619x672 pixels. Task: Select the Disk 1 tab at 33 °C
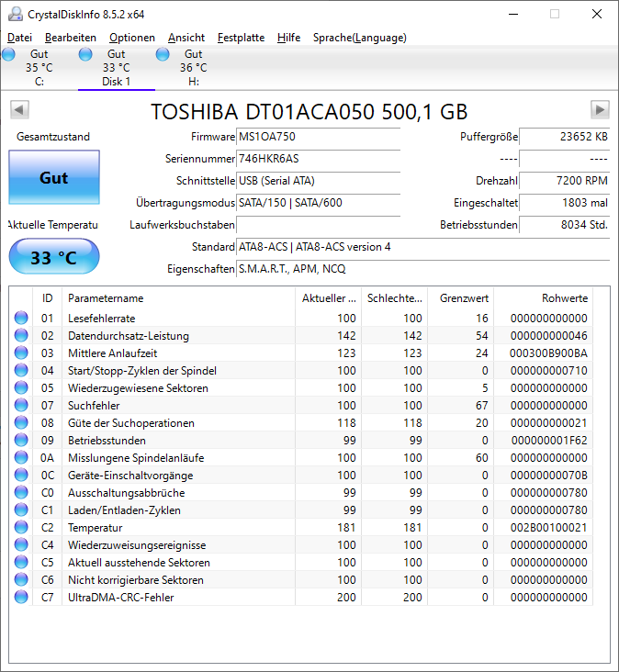click(116, 68)
